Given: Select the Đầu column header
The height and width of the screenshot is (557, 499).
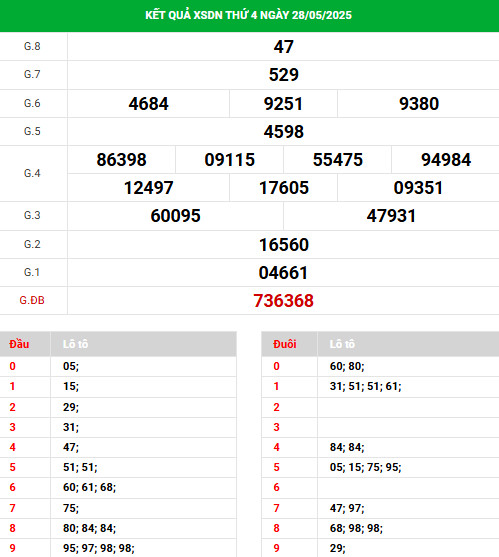Looking at the screenshot, I should click(x=19, y=344).
